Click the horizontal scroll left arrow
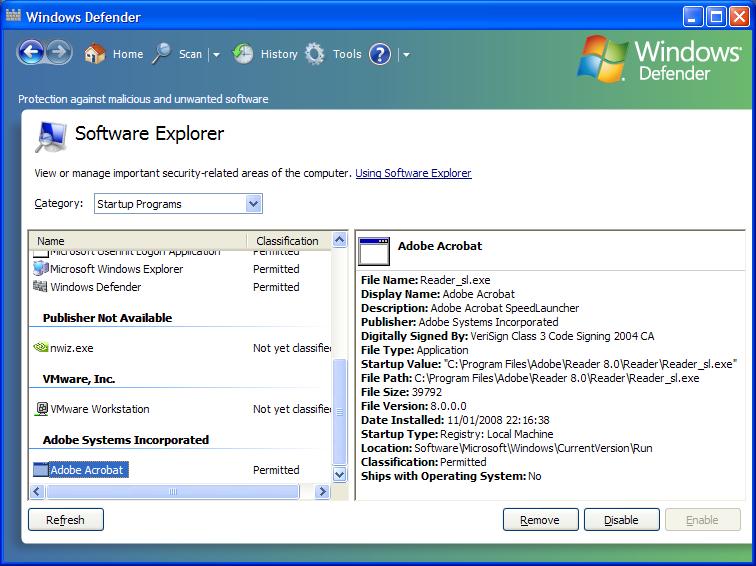Image resolution: width=756 pixels, height=566 pixels. [37, 492]
